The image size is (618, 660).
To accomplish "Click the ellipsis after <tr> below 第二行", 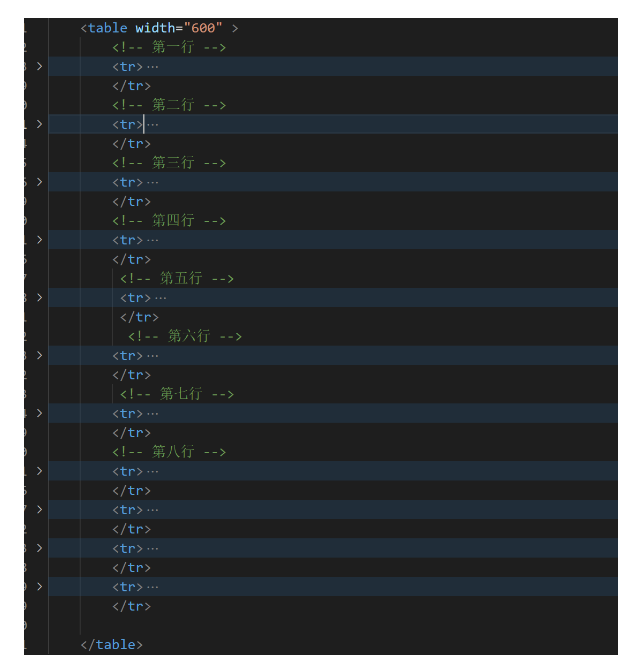I will [152, 125].
